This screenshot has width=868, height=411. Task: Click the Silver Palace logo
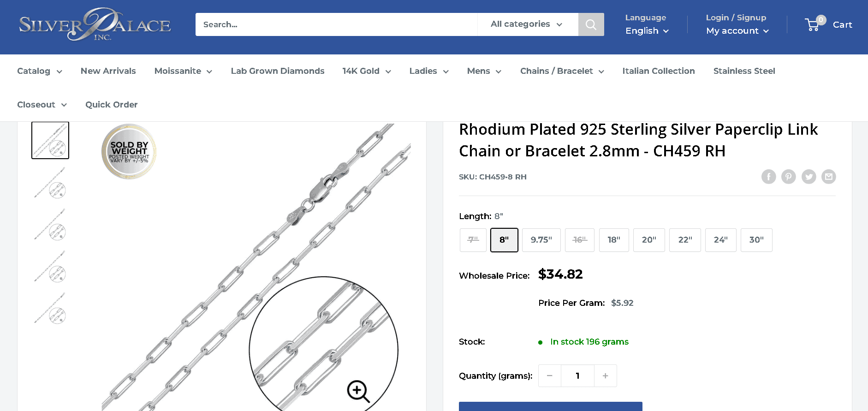pos(94,25)
